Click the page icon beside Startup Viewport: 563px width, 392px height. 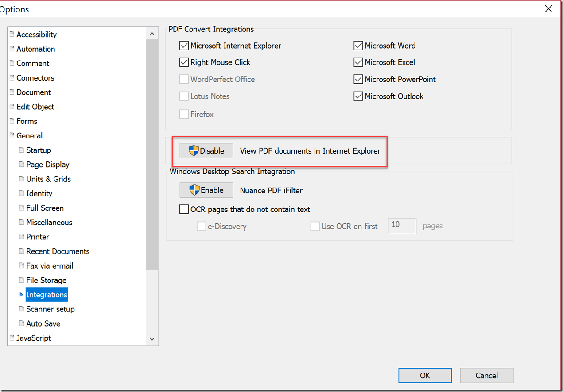point(22,150)
